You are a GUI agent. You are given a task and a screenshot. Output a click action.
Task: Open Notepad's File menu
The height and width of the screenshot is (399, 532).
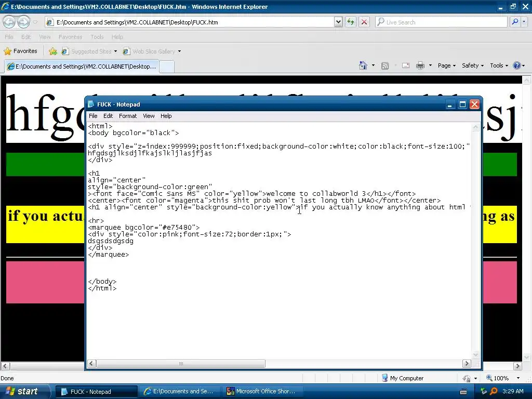[93, 116]
